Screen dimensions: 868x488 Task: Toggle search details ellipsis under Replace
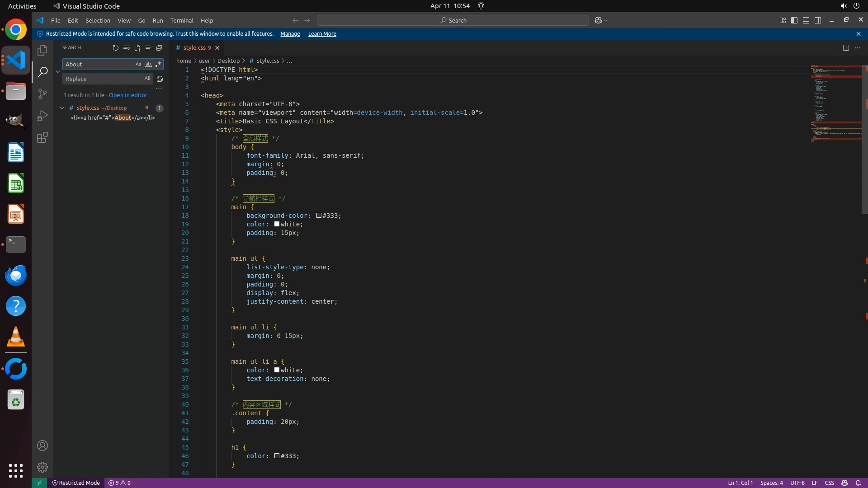click(159, 89)
